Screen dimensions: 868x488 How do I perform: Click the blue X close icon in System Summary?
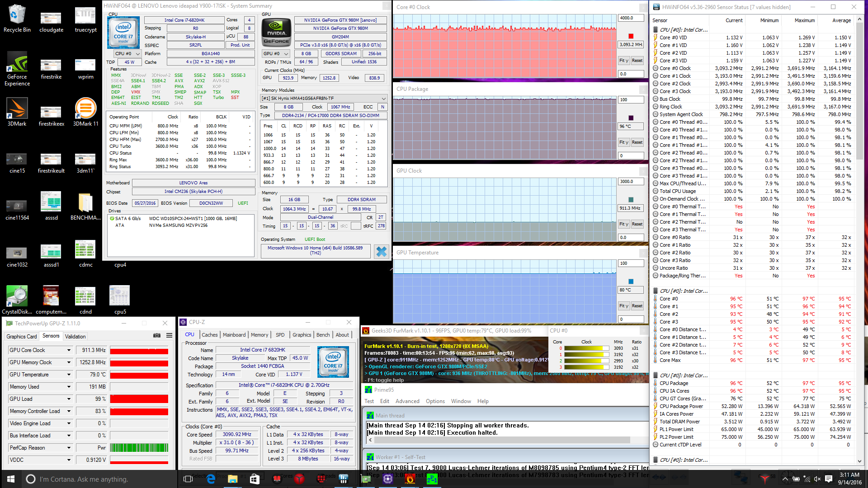pyautogui.click(x=381, y=252)
